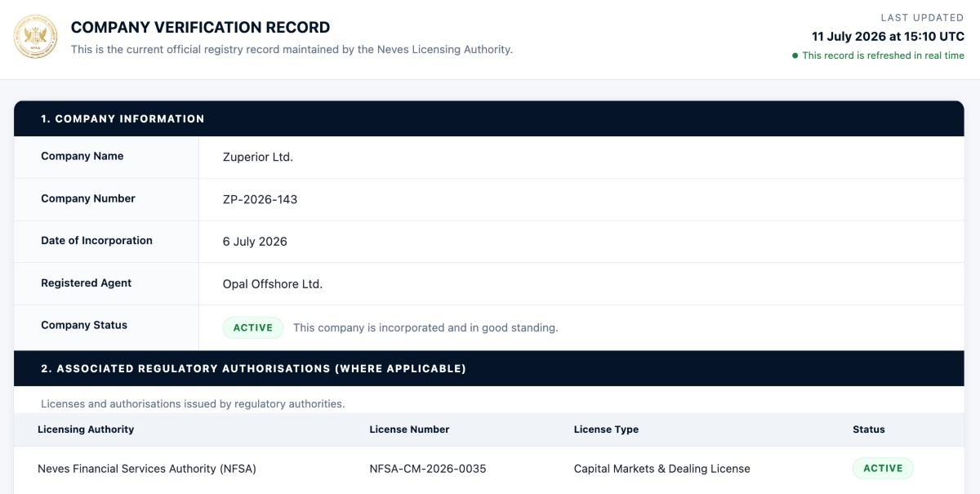The height and width of the screenshot is (494, 980).
Task: Select the registered agent Opal Offshore Ltd.
Action: (x=273, y=284)
